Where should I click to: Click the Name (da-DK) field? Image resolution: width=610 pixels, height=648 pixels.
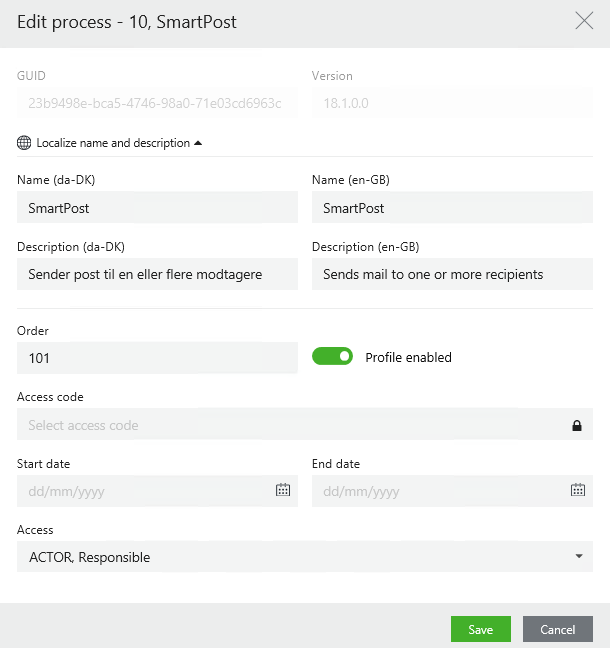coord(157,208)
